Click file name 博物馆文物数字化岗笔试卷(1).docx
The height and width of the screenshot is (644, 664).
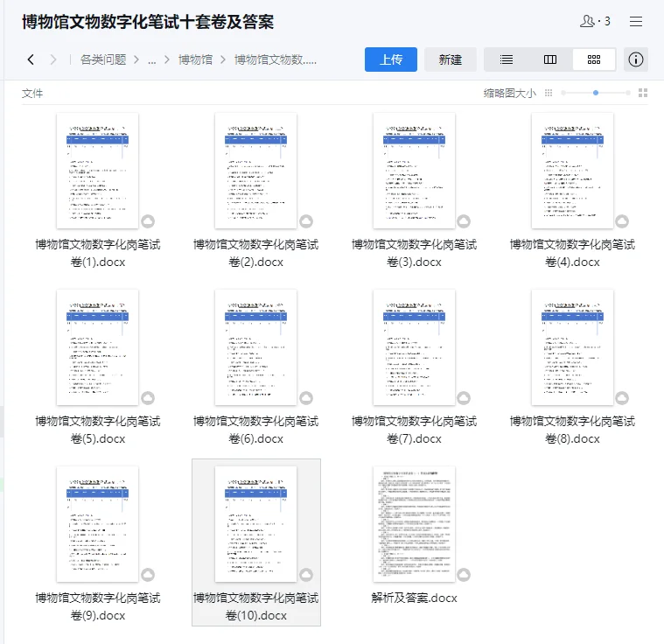[98, 253]
